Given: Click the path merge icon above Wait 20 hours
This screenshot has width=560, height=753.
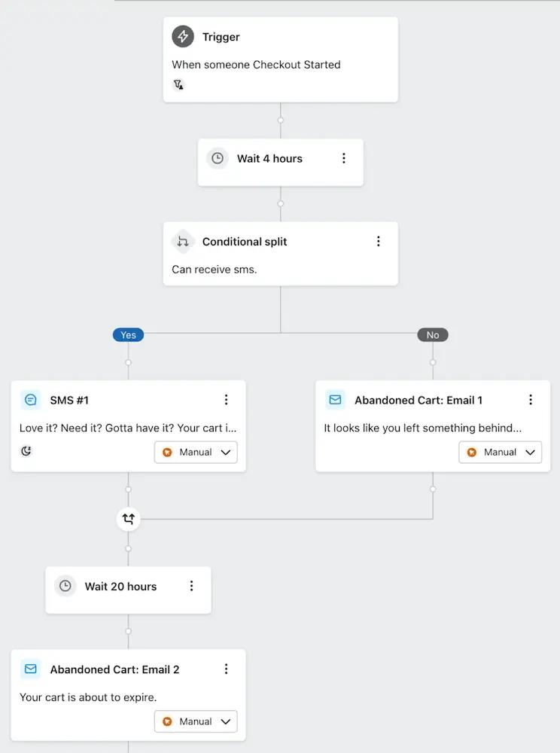Looking at the screenshot, I should (128, 519).
